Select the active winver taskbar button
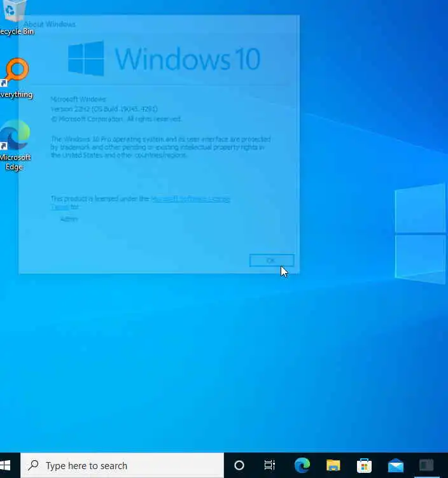Viewport: 448px width, 478px height. click(x=426, y=465)
